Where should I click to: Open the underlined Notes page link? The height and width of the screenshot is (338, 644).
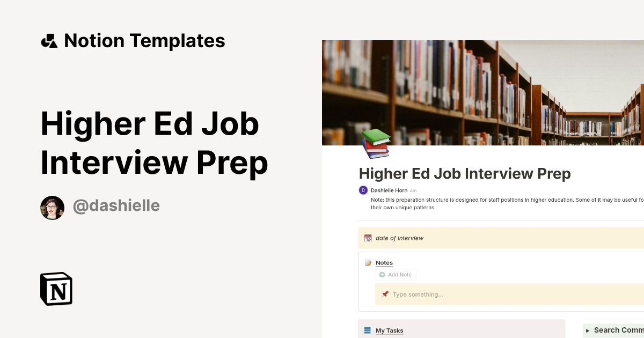coord(384,262)
